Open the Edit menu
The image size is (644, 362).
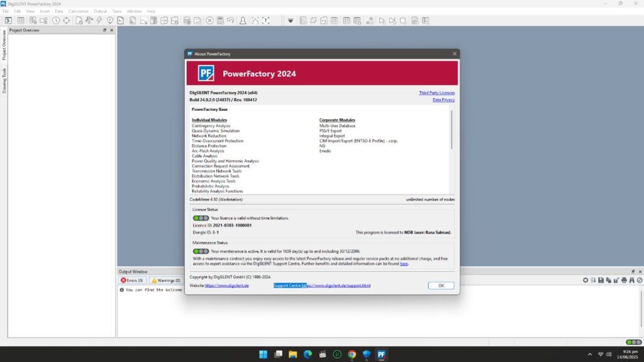tap(17, 11)
